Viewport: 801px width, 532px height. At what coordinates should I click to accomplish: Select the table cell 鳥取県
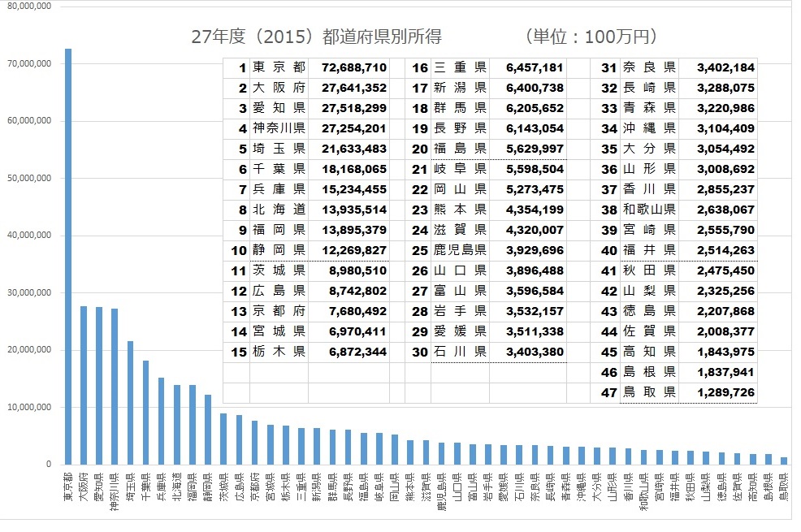click(x=649, y=392)
